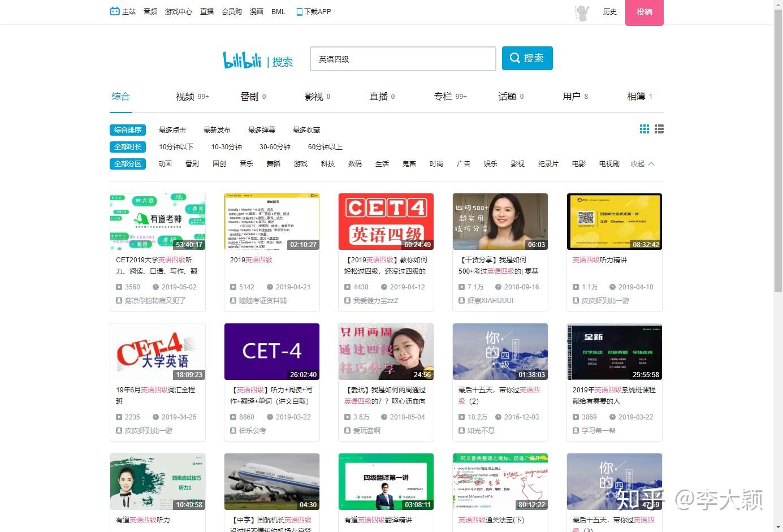Filter category to 电视剧

click(609, 164)
